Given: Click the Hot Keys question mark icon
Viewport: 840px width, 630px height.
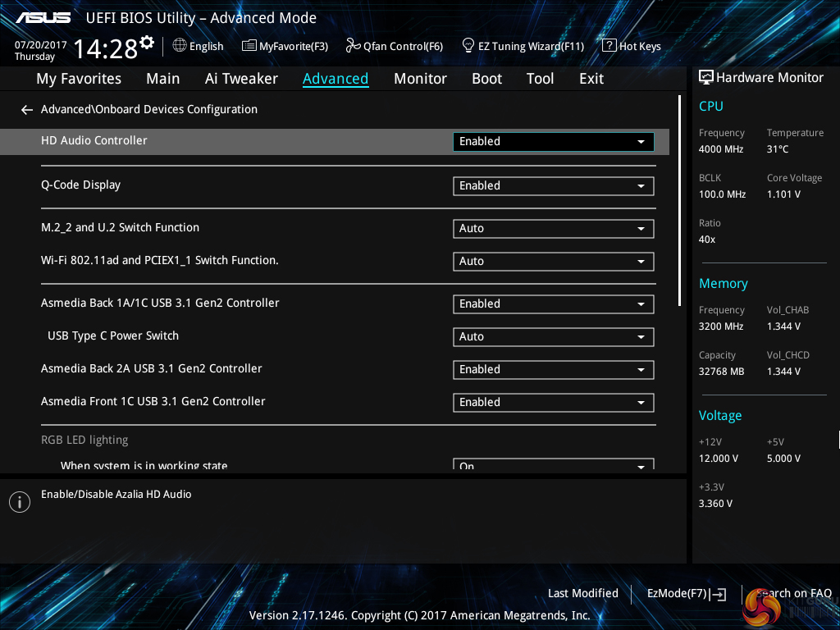Looking at the screenshot, I should tap(609, 46).
